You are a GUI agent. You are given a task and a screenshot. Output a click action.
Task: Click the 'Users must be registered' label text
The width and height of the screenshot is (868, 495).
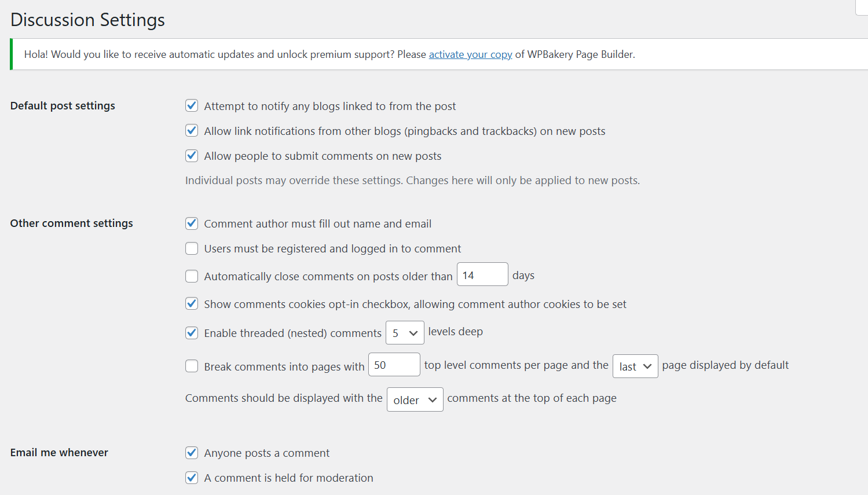pos(332,249)
